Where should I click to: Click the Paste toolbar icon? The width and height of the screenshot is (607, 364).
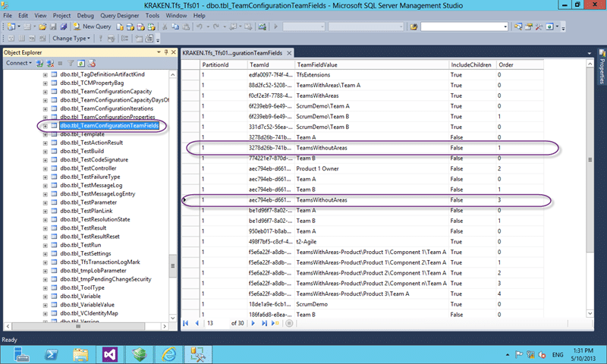coord(186,27)
